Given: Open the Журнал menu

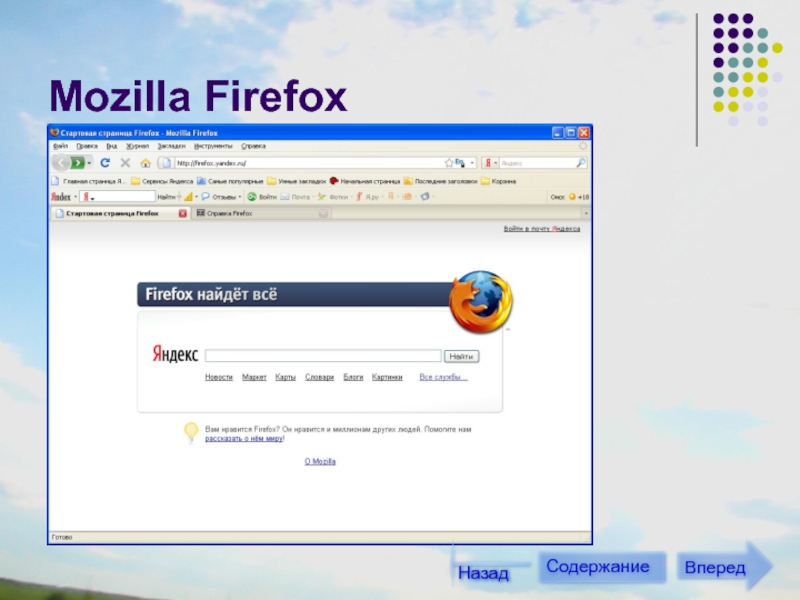Looking at the screenshot, I should (x=138, y=146).
